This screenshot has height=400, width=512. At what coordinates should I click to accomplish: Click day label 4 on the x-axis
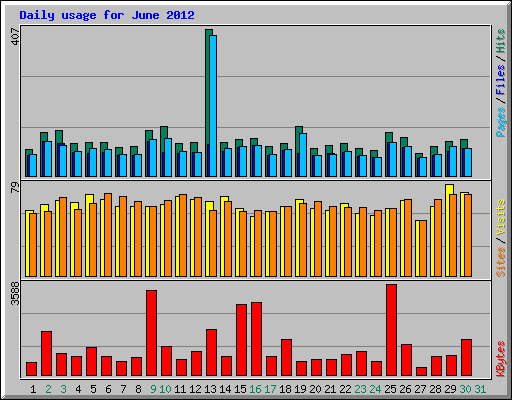(x=78, y=389)
